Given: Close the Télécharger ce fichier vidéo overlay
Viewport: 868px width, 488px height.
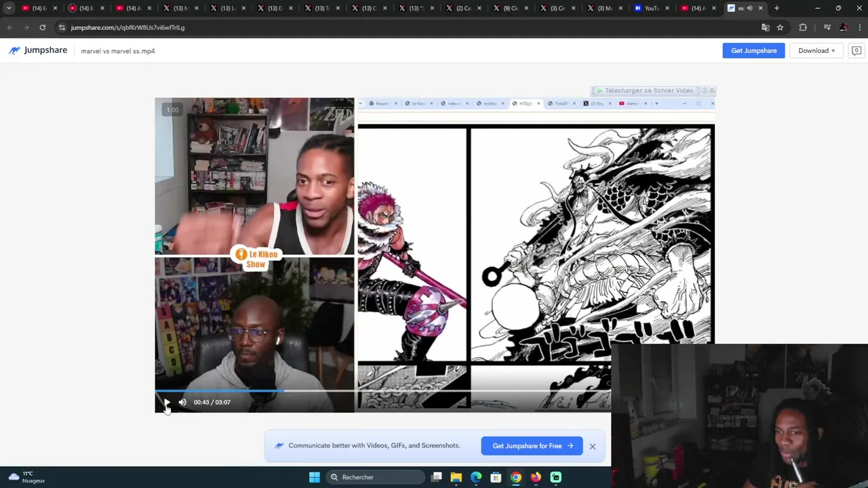Looking at the screenshot, I should tap(711, 90).
